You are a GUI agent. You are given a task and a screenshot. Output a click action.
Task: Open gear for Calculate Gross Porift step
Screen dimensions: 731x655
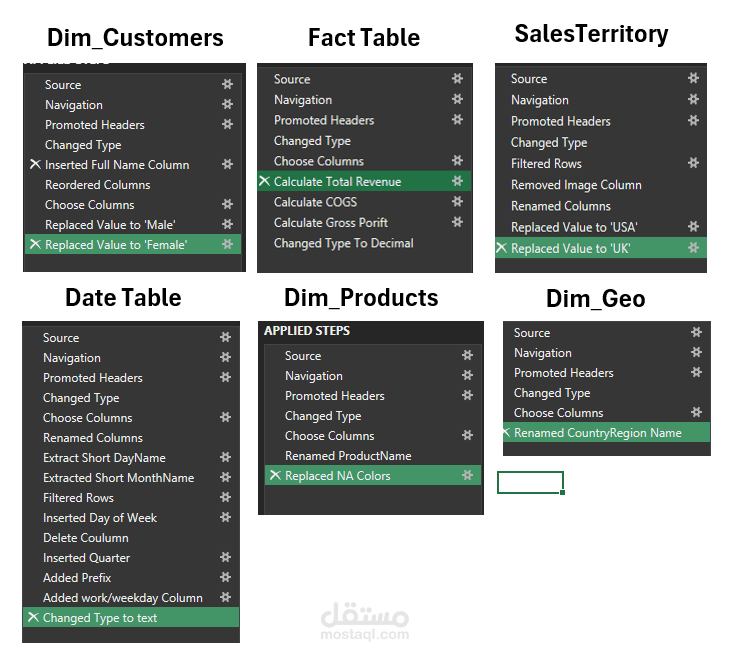click(458, 222)
